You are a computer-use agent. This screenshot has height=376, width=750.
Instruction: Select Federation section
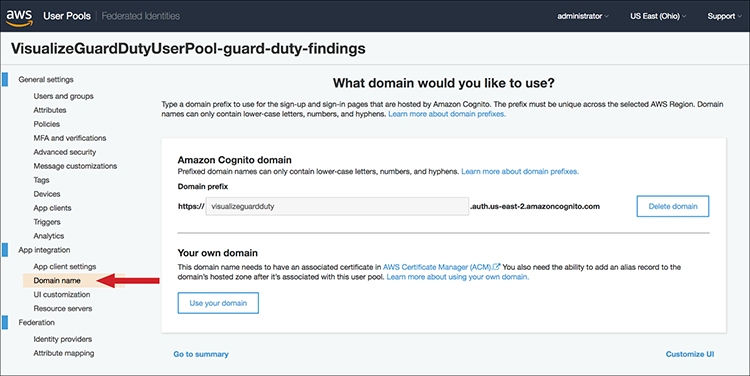[x=36, y=322]
